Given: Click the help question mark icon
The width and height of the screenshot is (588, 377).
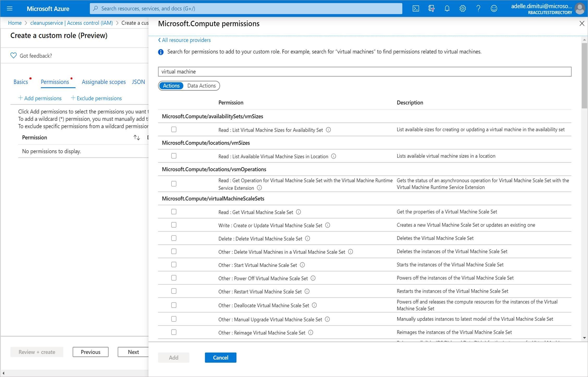Looking at the screenshot, I should [x=478, y=8].
